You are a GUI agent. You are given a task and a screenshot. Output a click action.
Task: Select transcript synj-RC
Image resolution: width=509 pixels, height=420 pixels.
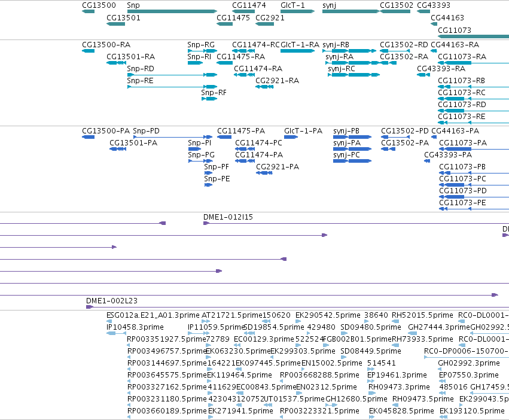(x=354, y=75)
